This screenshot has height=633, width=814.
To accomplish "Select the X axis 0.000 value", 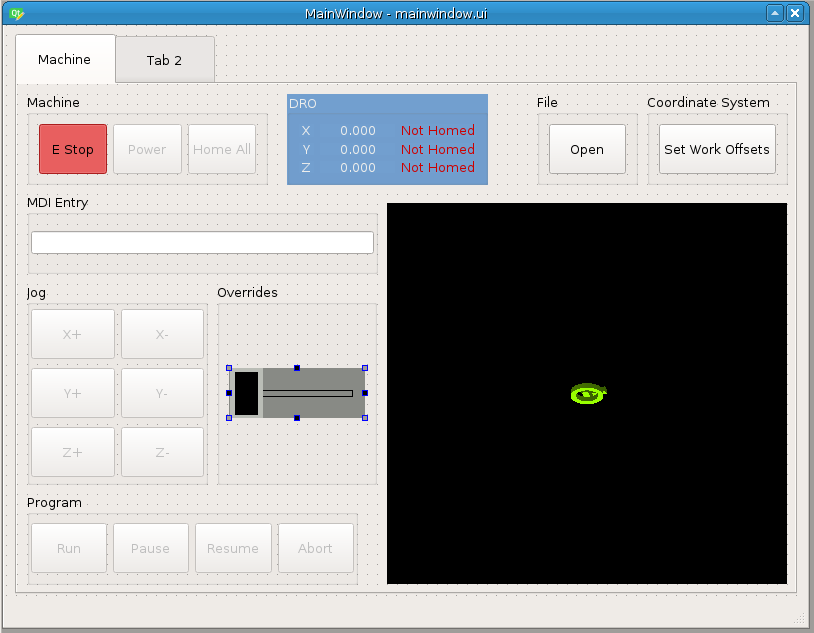I will point(358,130).
